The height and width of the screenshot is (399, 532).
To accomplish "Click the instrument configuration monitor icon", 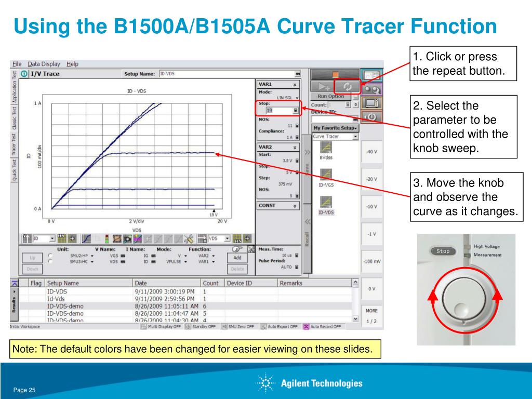I will point(371,103).
